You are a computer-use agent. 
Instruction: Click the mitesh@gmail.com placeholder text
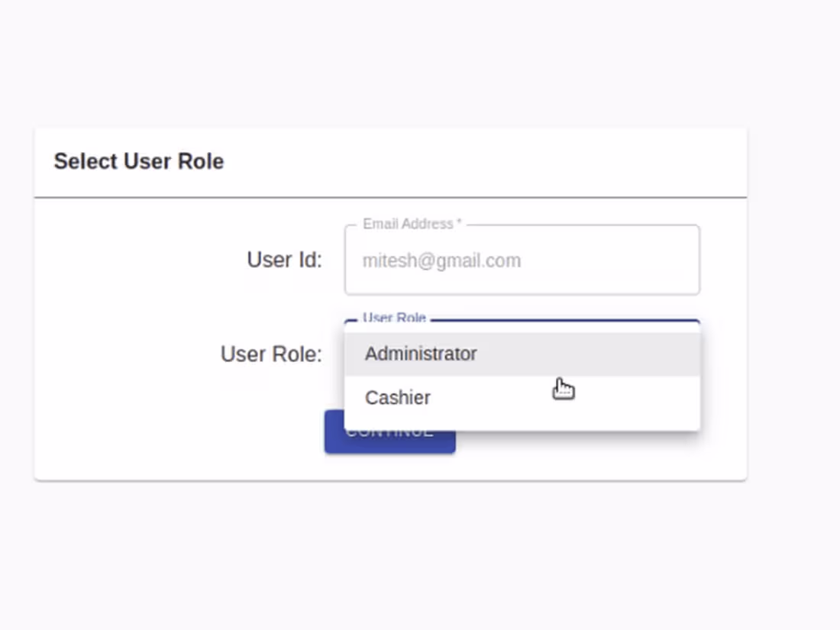click(x=441, y=260)
